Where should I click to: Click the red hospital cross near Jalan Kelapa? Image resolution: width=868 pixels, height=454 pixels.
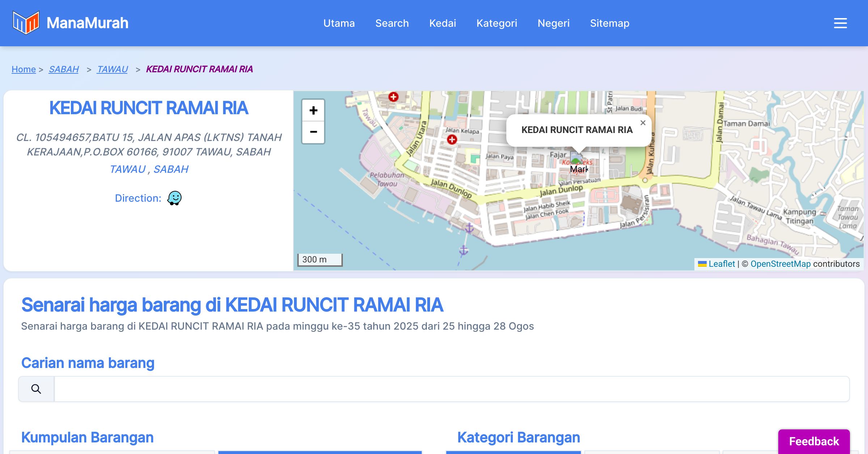click(452, 140)
